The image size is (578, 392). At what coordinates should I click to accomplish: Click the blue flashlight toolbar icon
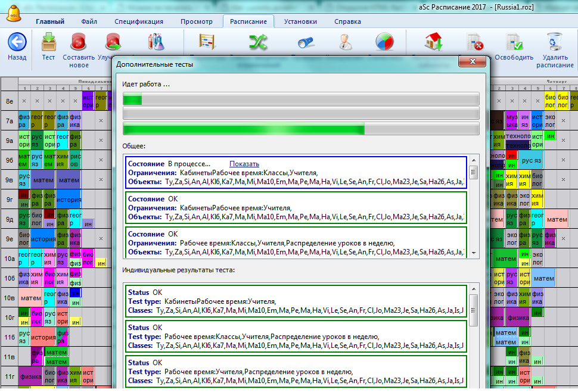tap(306, 42)
